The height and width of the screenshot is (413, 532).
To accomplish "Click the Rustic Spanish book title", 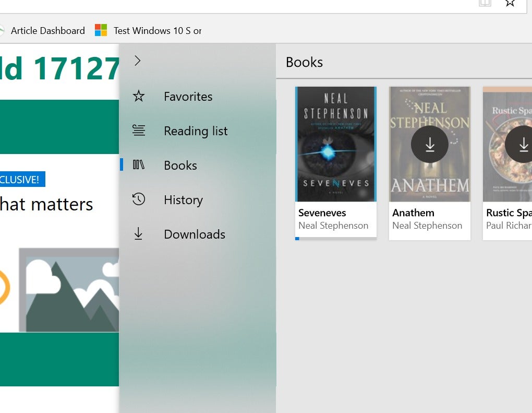I will [x=509, y=213].
